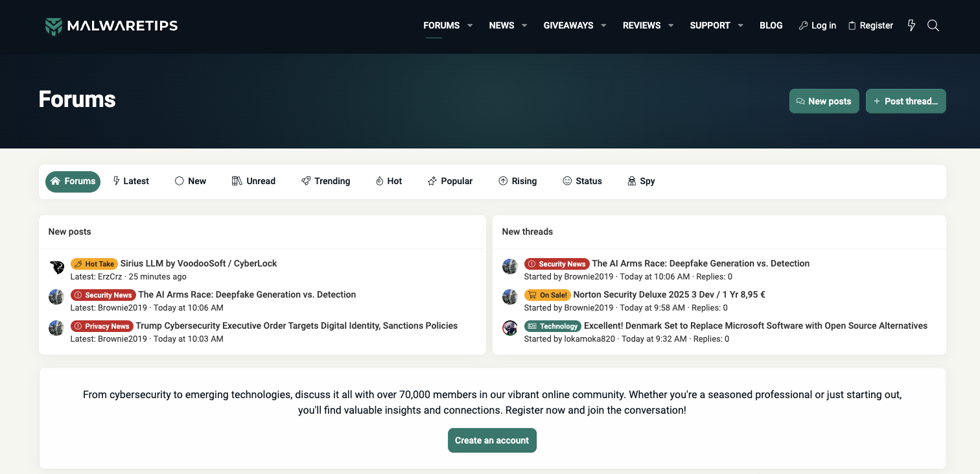Viewport: 980px width, 474px height.
Task: Select the Rising tab
Action: [x=517, y=182]
